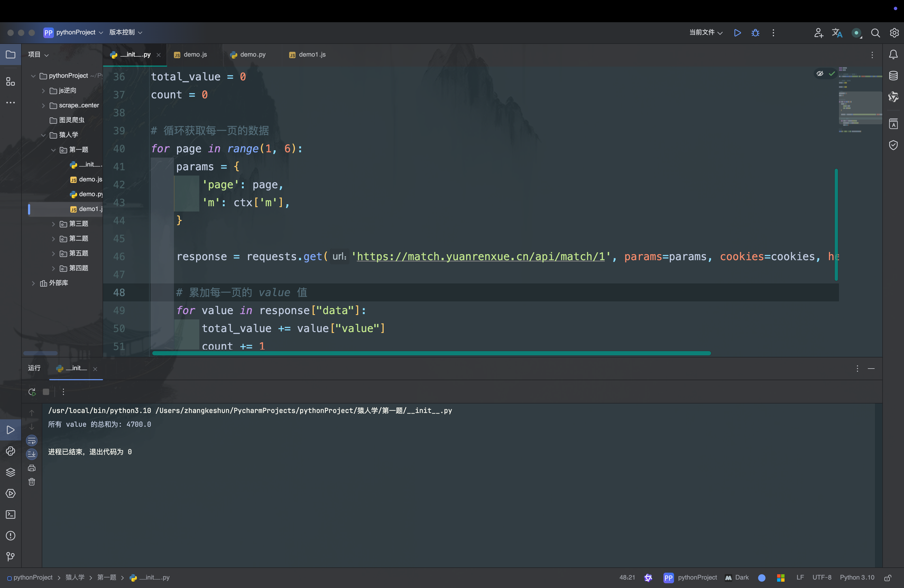The width and height of the screenshot is (904, 588).
Task: Clear console output with trash icon
Action: tap(32, 482)
